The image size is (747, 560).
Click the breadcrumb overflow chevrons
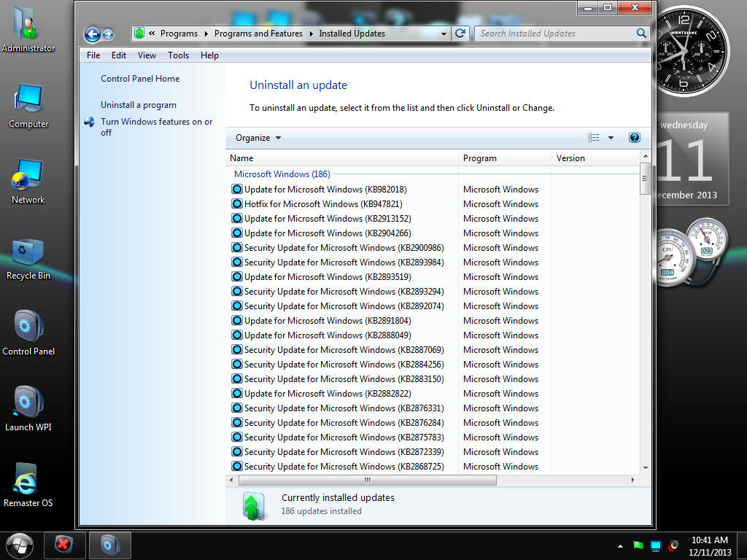[x=152, y=34]
